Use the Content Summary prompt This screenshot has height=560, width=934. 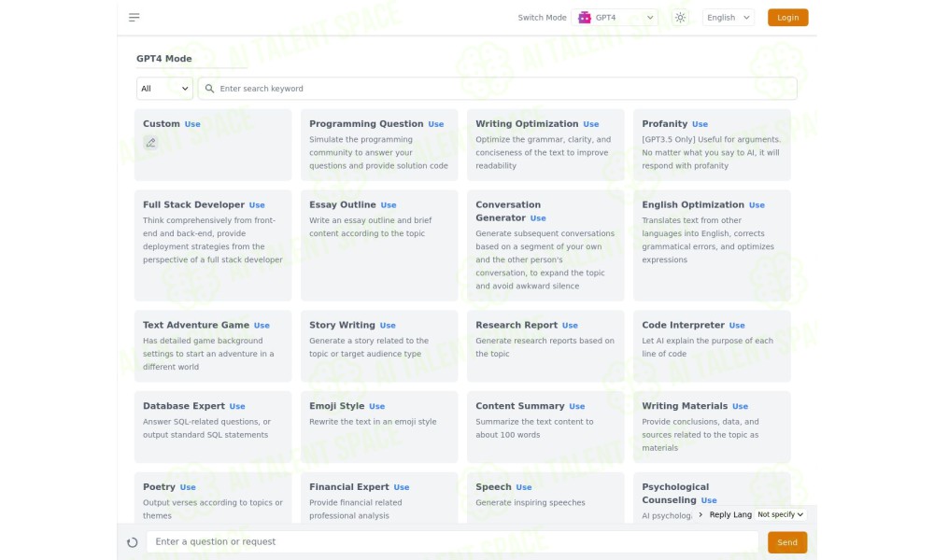pos(576,406)
